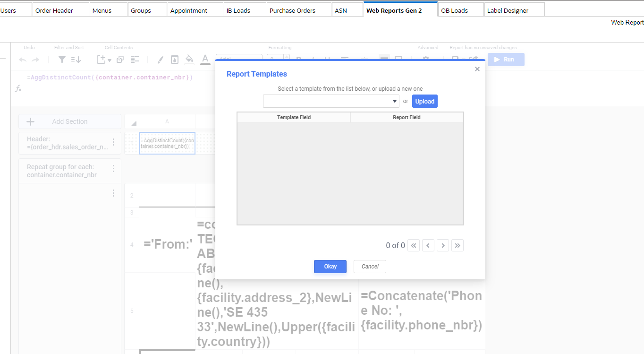The height and width of the screenshot is (354, 644).
Task: Click the formula bar text
Action: coord(110,77)
